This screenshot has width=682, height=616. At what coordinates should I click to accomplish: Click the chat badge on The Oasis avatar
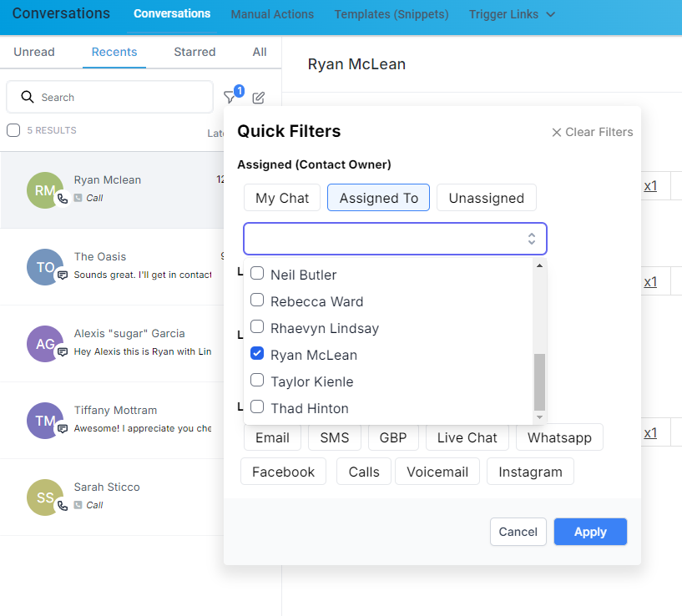[x=63, y=275]
